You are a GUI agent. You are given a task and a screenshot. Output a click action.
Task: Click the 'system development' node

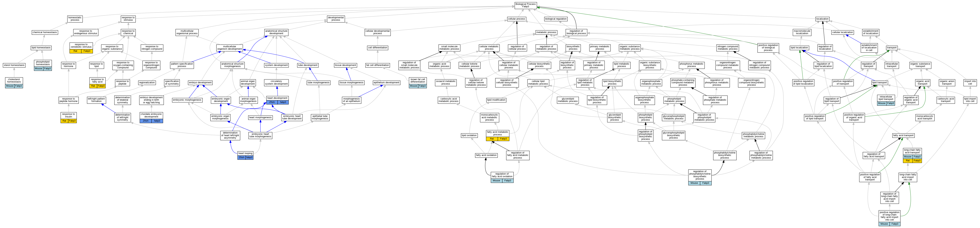(x=276, y=65)
